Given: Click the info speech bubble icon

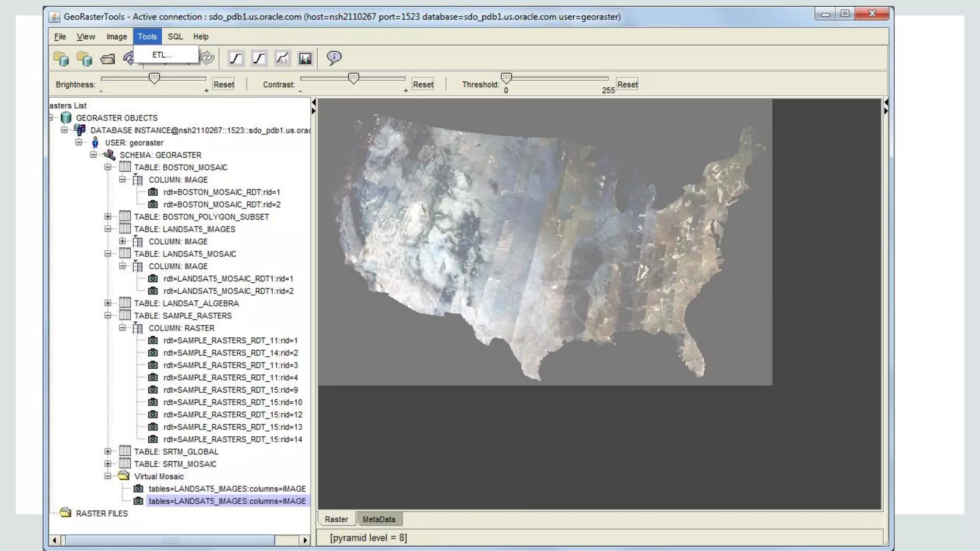Looking at the screenshot, I should pyautogui.click(x=334, y=58).
